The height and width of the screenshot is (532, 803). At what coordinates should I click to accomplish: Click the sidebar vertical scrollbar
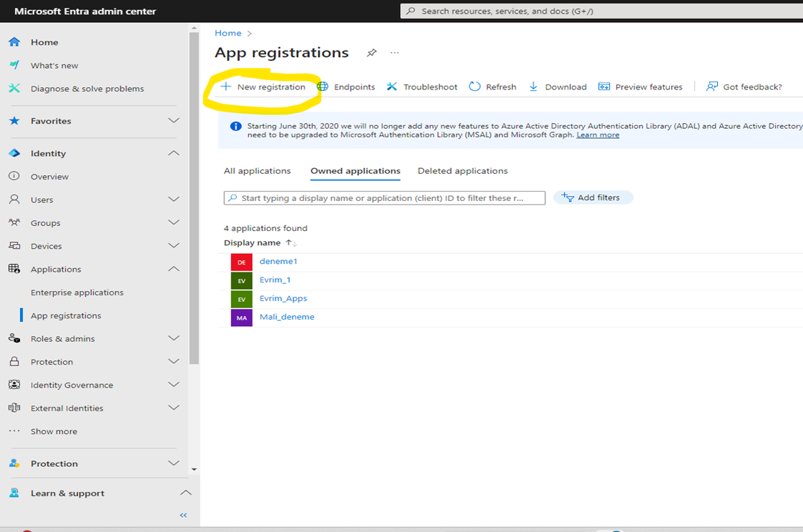point(194,199)
